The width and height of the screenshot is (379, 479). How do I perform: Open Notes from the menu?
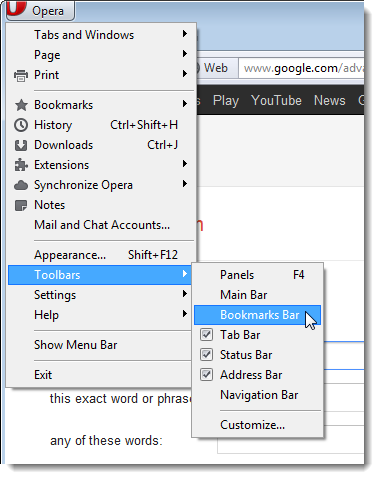[101, 205]
